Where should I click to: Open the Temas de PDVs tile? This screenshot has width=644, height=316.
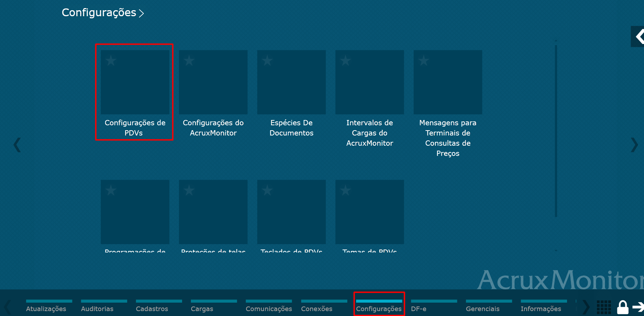pyautogui.click(x=370, y=212)
